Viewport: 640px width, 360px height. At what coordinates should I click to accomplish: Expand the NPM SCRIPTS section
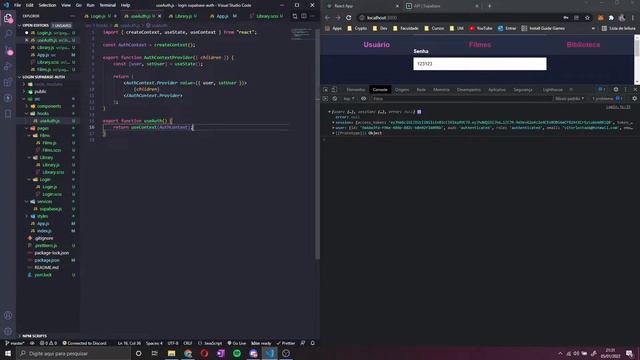tap(34, 336)
